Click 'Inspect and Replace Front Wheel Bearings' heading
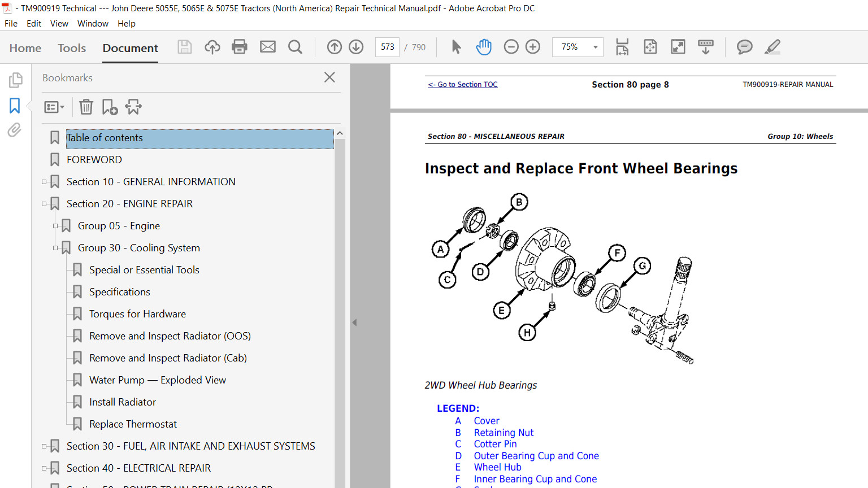The height and width of the screenshot is (488, 868). tap(581, 168)
